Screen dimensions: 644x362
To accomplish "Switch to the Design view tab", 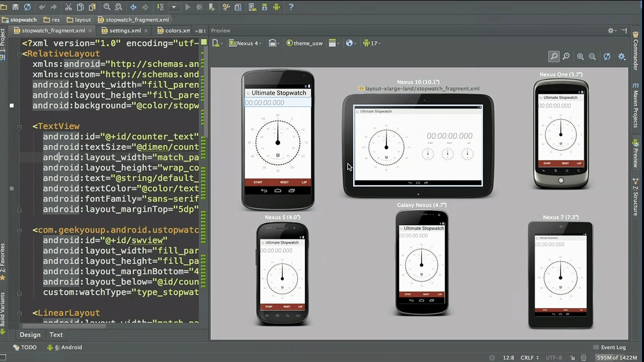I will tap(30, 335).
